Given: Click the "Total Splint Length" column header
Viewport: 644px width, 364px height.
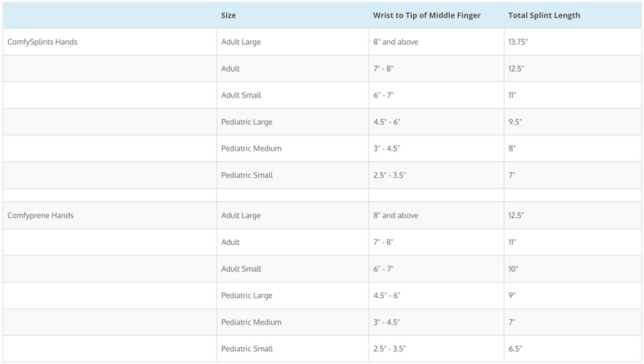Looking at the screenshot, I should [x=544, y=15].
